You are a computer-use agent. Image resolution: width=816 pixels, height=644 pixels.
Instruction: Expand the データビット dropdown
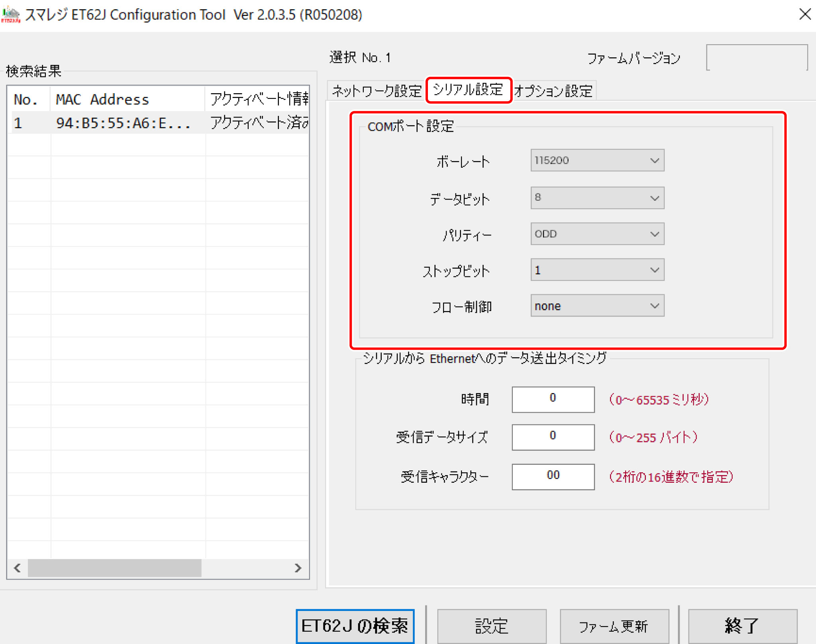pos(597,198)
